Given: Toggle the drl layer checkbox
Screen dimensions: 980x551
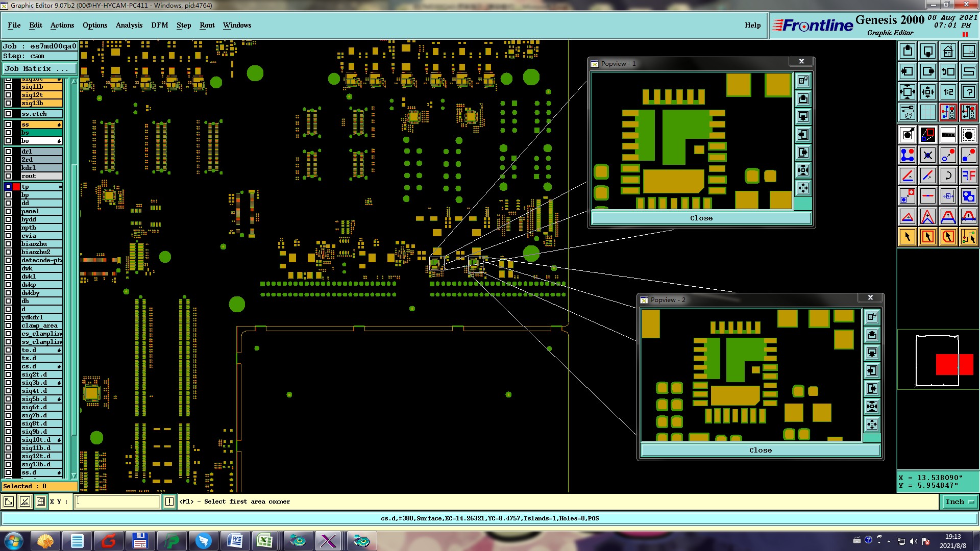Looking at the screenshot, I should 8,152.
